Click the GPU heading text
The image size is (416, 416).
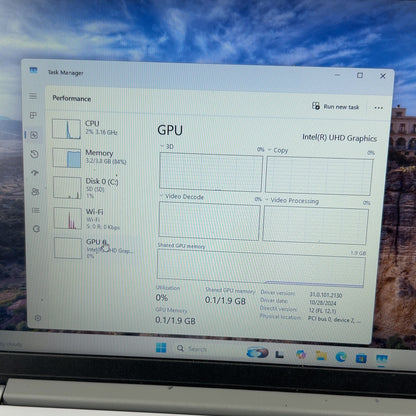click(x=170, y=130)
